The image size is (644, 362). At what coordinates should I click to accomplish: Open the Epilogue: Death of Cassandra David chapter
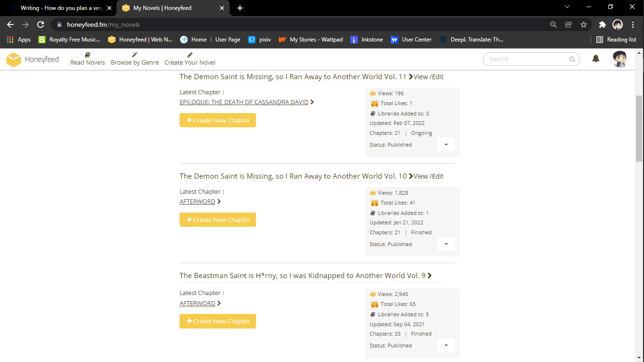coord(244,102)
